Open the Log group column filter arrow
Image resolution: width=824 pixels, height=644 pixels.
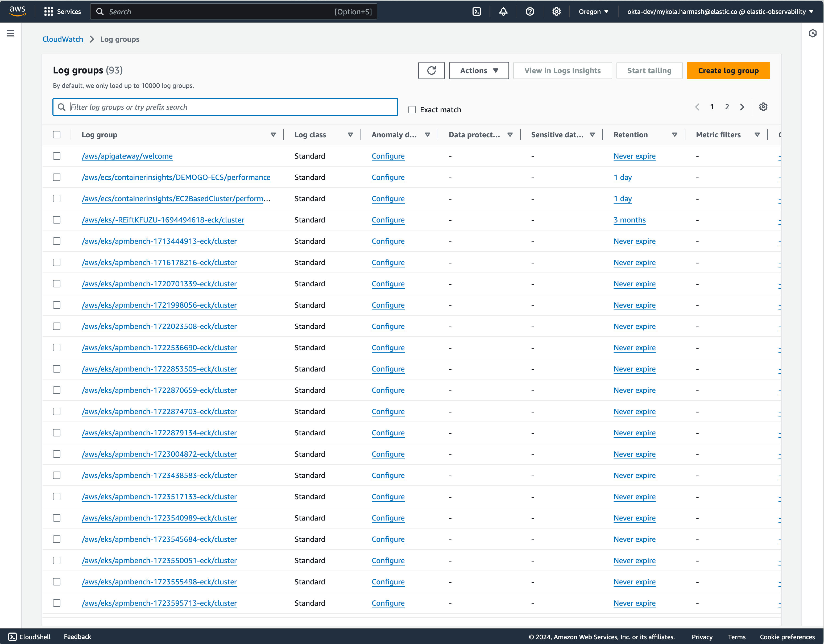pyautogui.click(x=273, y=134)
